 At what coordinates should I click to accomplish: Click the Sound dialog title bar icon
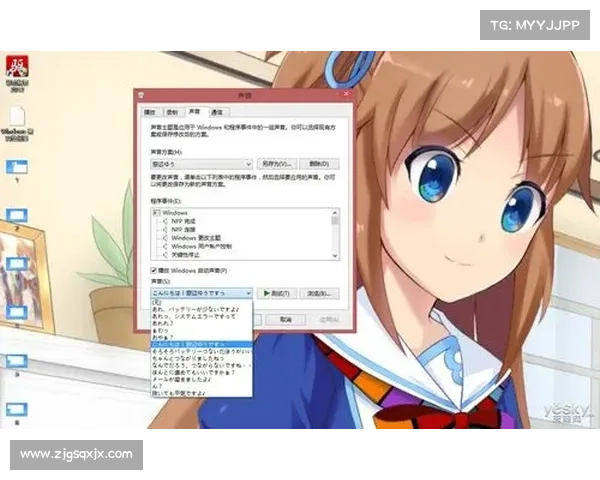tap(141, 95)
